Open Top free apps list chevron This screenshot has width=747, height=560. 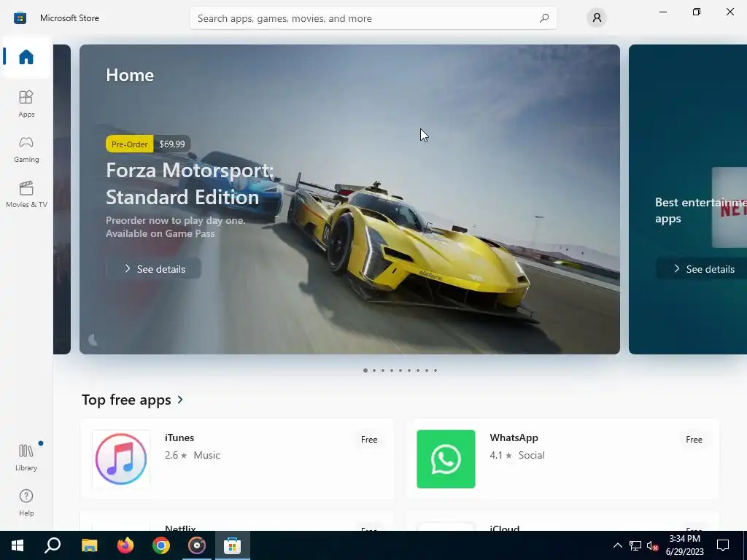(180, 400)
